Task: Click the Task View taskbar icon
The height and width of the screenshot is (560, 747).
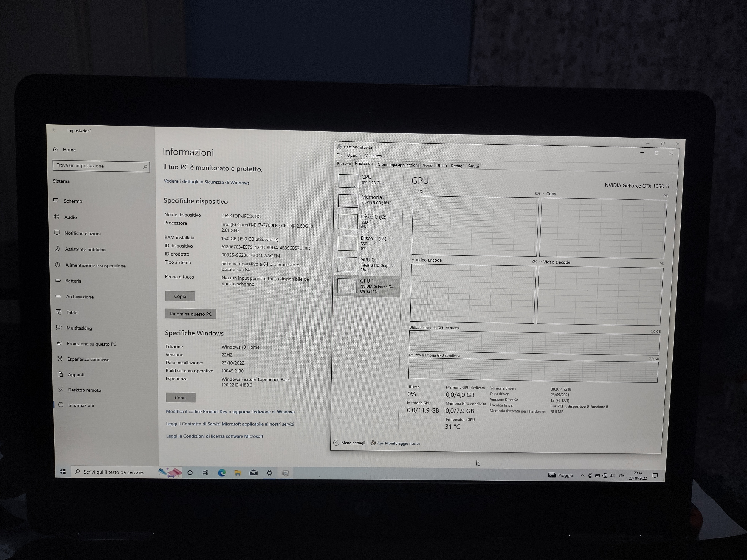Action: coord(205,473)
